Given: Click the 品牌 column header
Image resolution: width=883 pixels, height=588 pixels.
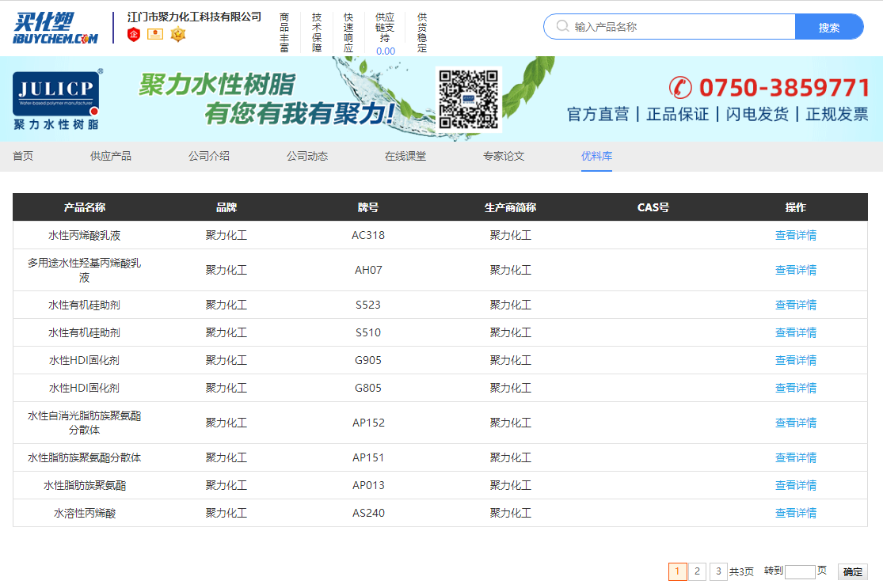Looking at the screenshot, I should 226,207.
